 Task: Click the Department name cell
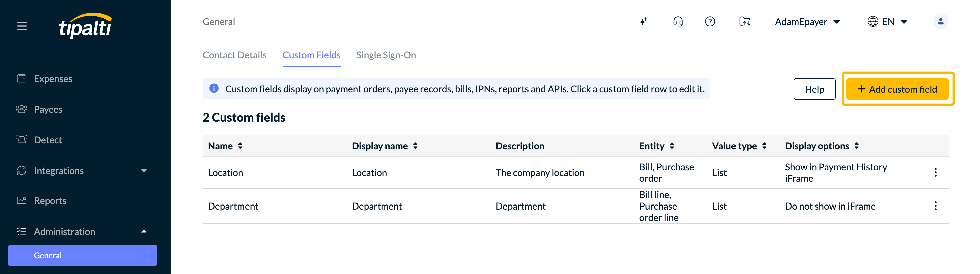point(233,206)
